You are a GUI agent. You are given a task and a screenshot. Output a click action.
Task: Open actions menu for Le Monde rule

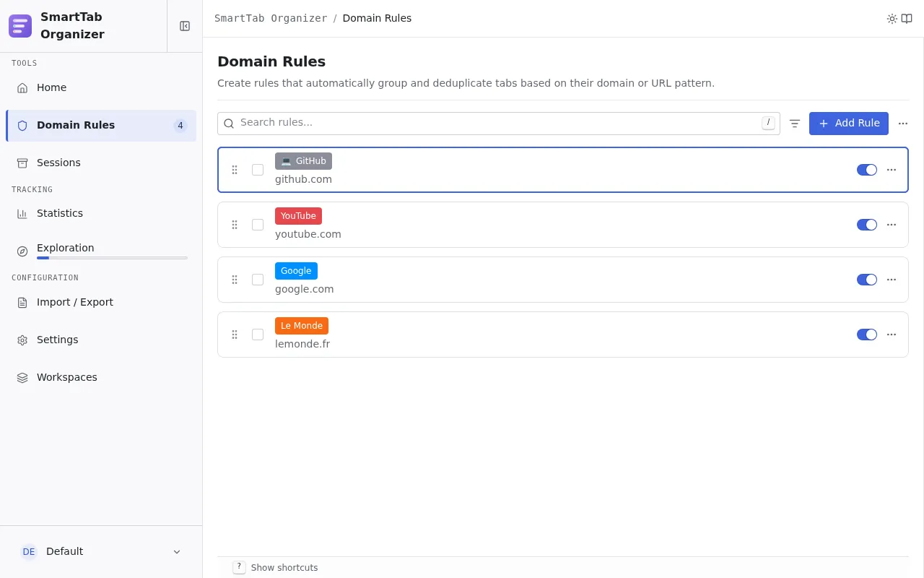(892, 335)
